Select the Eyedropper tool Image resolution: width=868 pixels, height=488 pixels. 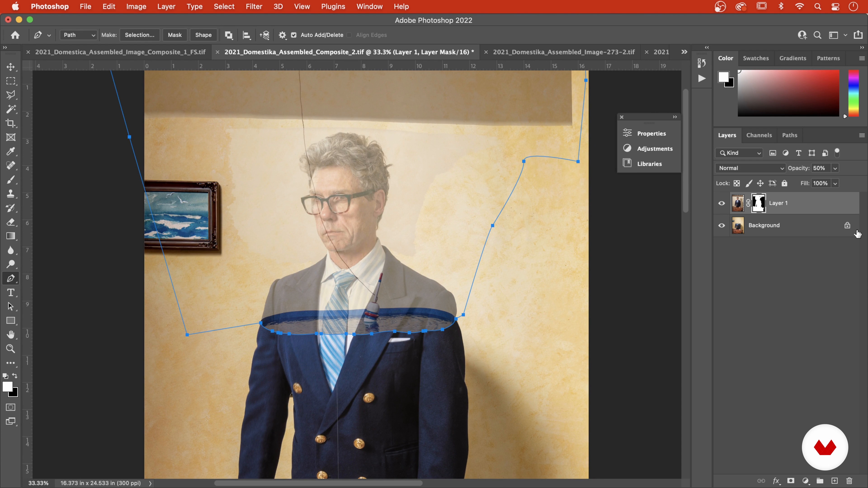click(x=11, y=152)
